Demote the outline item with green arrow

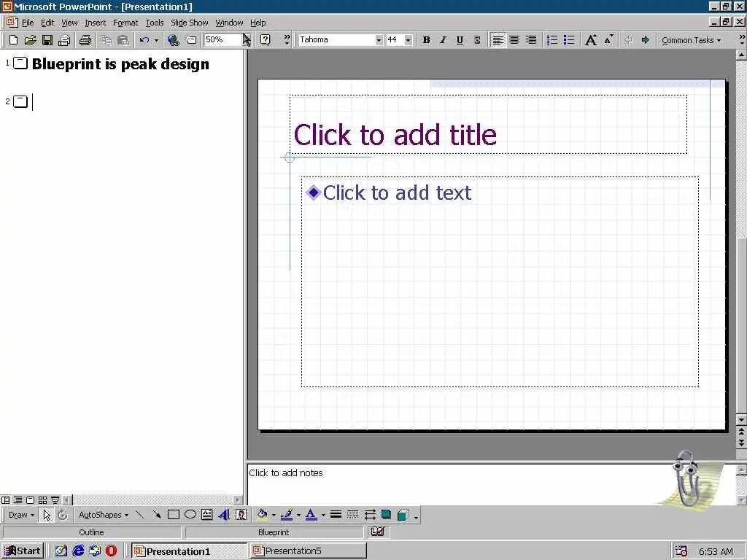pyautogui.click(x=645, y=40)
